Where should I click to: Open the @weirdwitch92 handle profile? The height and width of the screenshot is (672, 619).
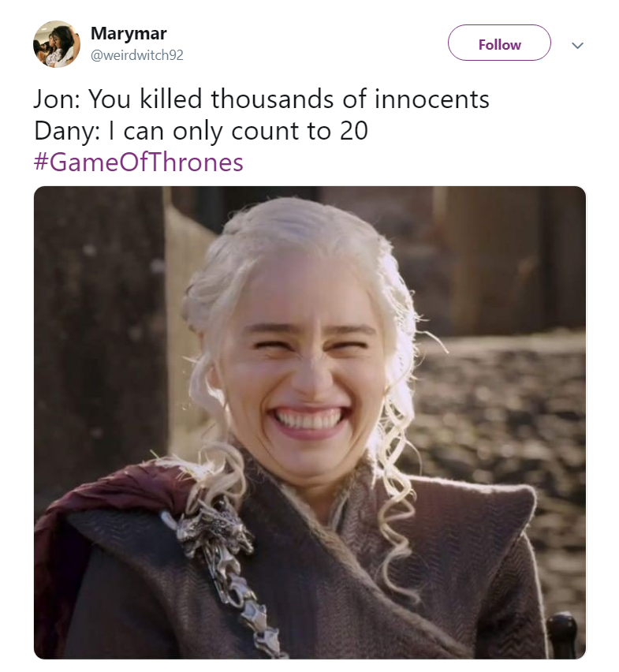click(x=136, y=55)
